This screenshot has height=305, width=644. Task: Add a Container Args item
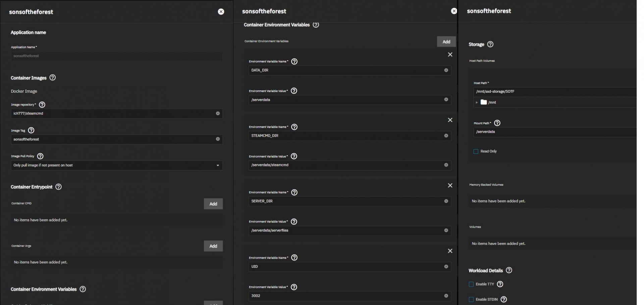pyautogui.click(x=213, y=246)
